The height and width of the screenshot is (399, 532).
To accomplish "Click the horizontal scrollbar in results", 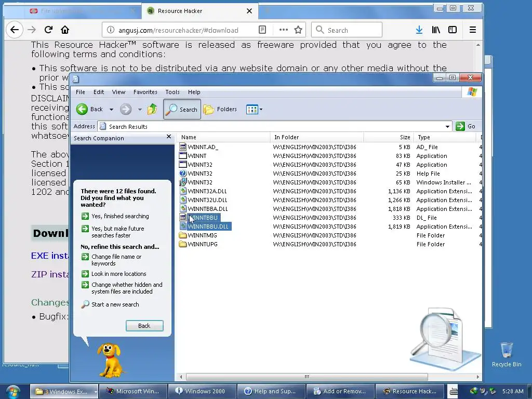I will [307, 377].
